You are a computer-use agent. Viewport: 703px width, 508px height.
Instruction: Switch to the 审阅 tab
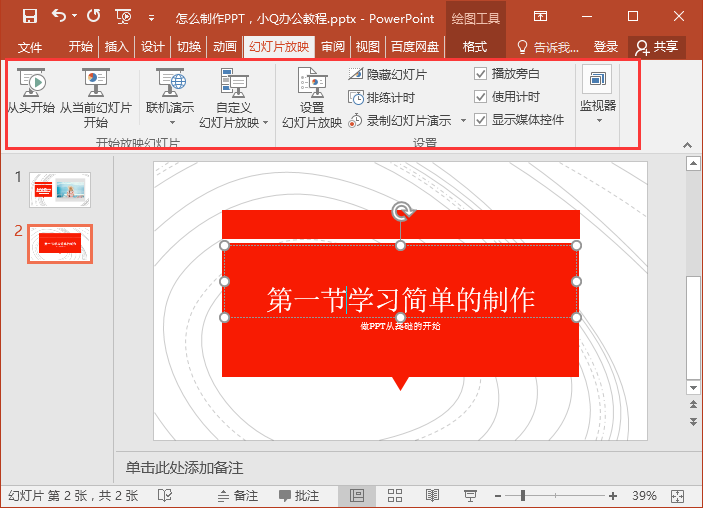(333, 47)
